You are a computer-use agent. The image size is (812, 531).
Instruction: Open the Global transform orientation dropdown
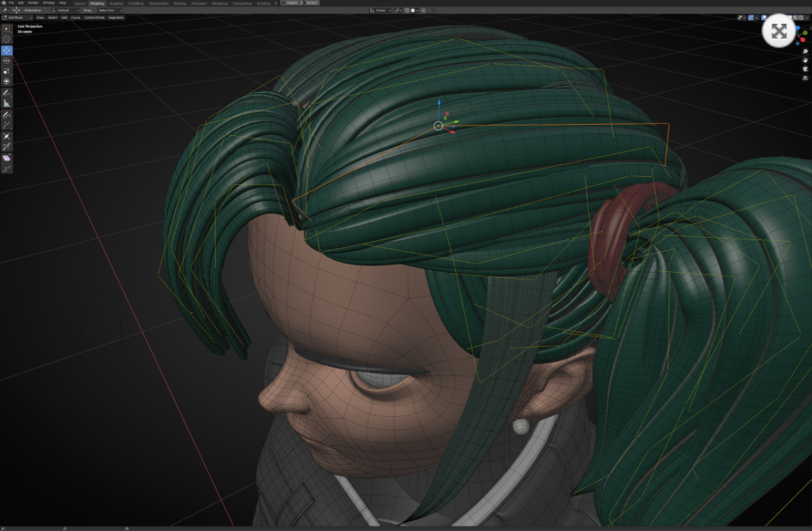380,11
